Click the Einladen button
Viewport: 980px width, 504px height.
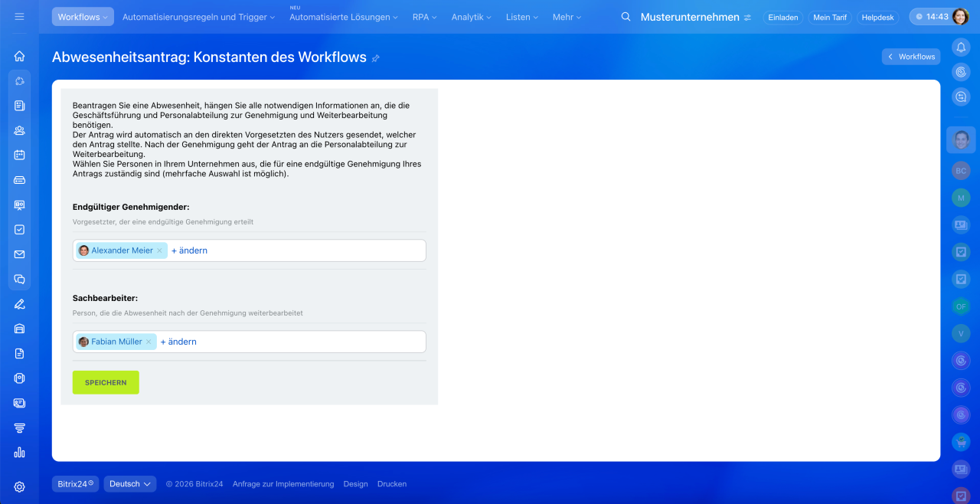[x=783, y=17]
